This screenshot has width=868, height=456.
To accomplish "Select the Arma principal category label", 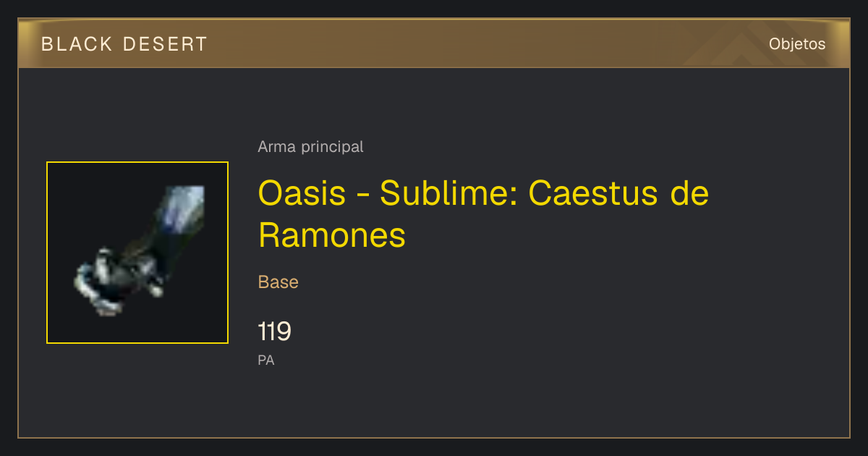I will point(310,147).
